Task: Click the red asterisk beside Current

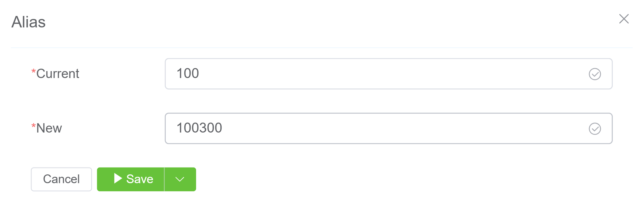Action: [x=33, y=71]
